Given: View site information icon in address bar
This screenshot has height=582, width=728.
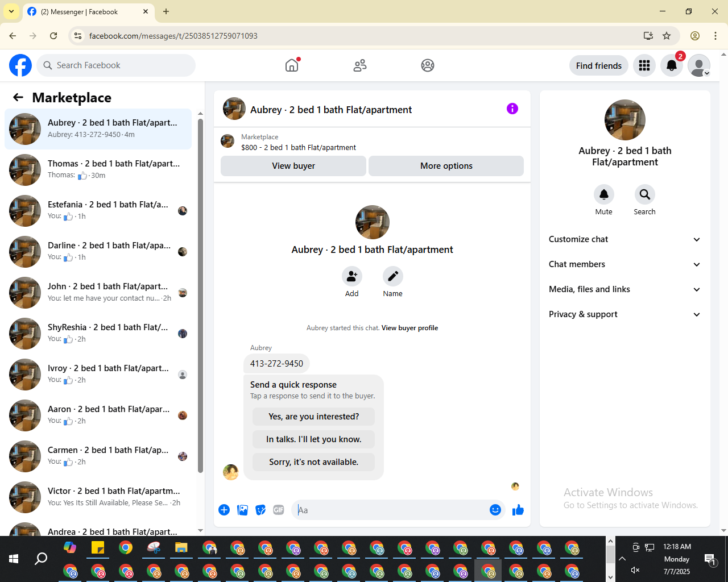Looking at the screenshot, I should 78,36.
